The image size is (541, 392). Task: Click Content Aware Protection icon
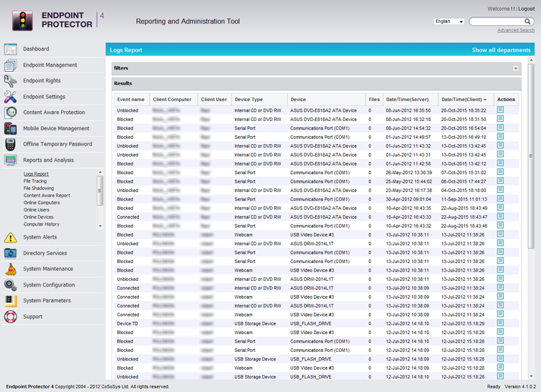tap(10, 113)
